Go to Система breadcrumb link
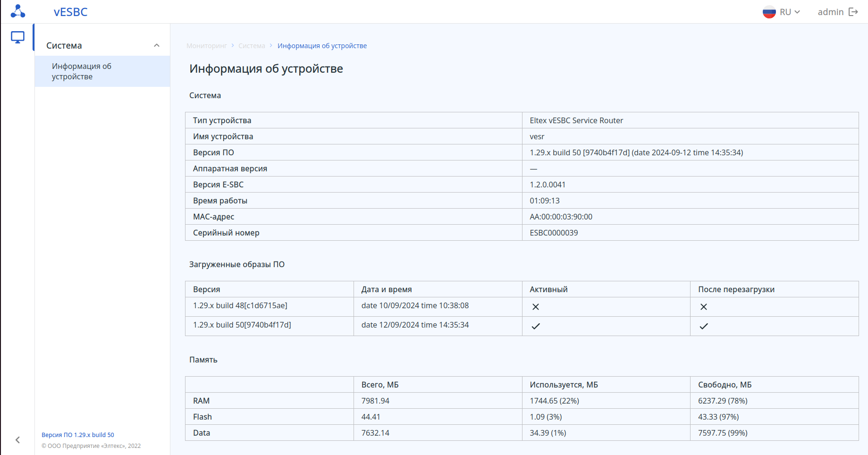868x455 pixels. (x=252, y=46)
